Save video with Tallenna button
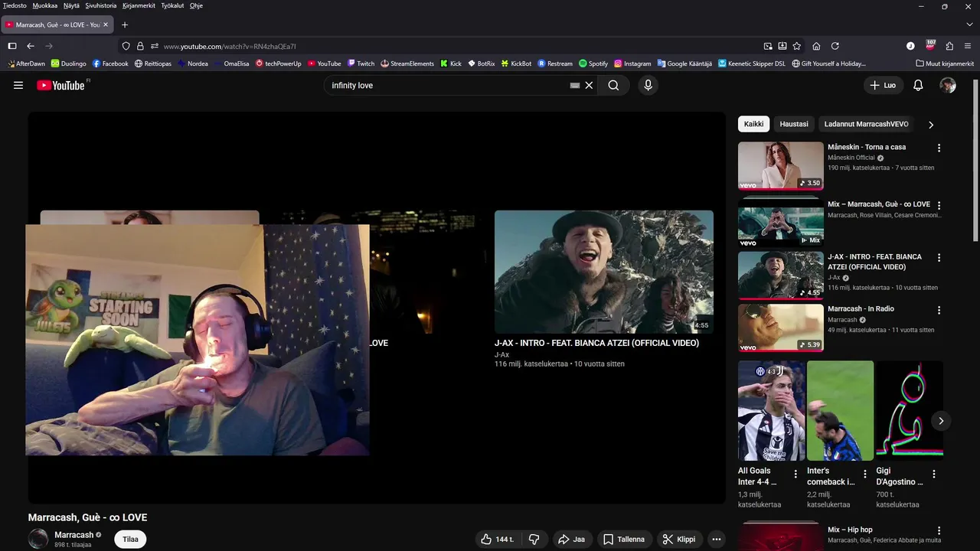The height and width of the screenshot is (551, 980). click(x=623, y=540)
